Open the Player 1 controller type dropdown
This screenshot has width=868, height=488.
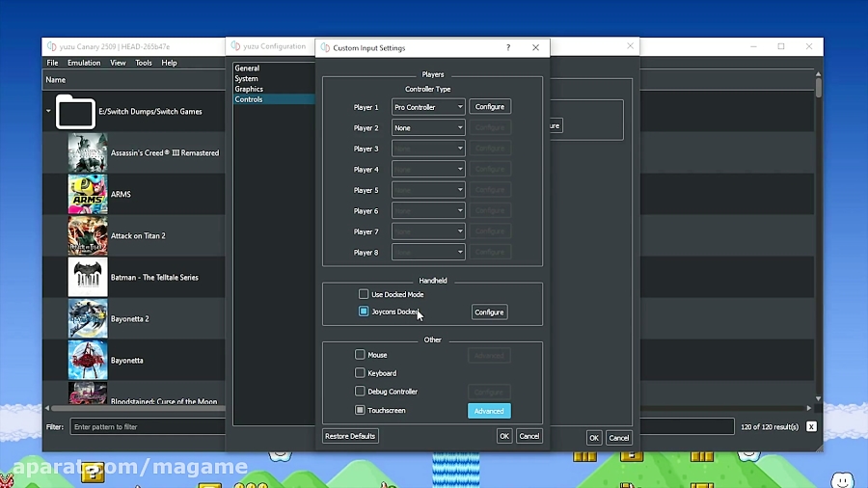coord(428,107)
